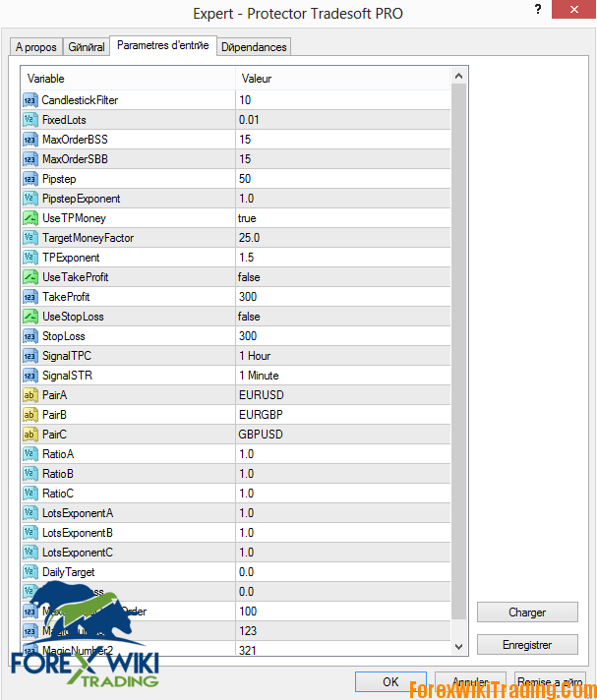Image resolution: width=597 pixels, height=700 pixels.
Task: Click the string icon beside PairB
Action: coord(30,415)
